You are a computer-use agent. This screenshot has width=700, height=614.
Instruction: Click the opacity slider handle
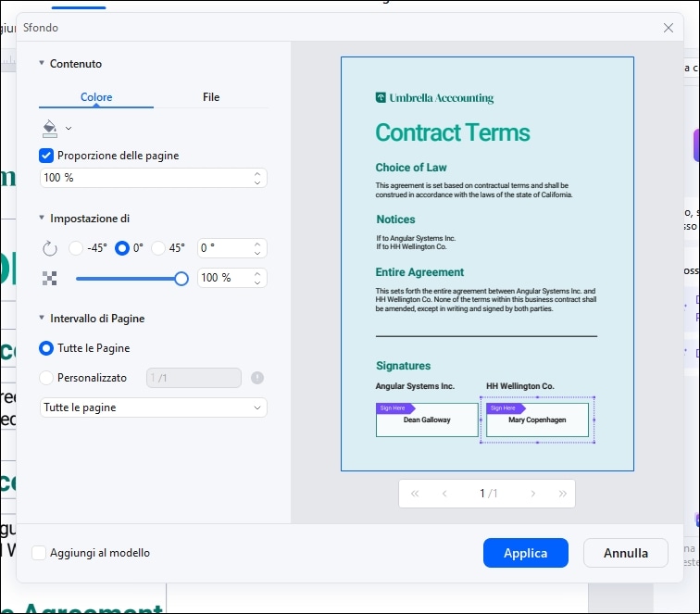click(181, 279)
